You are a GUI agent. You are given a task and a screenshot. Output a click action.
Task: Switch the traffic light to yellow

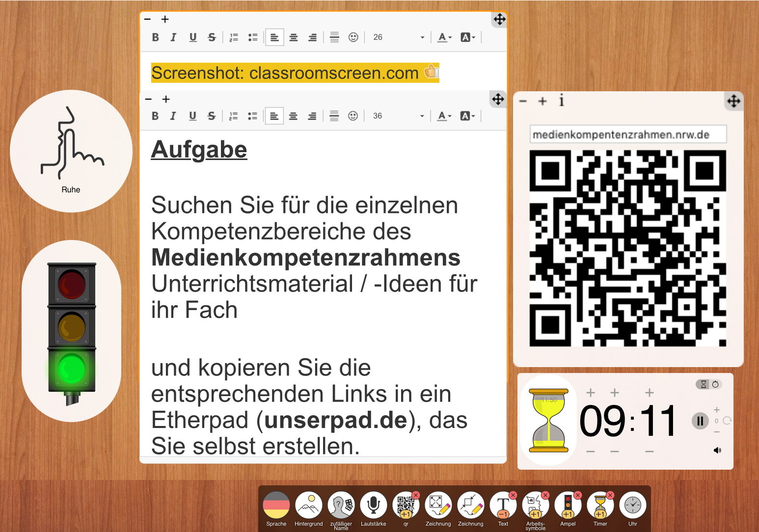(x=72, y=327)
